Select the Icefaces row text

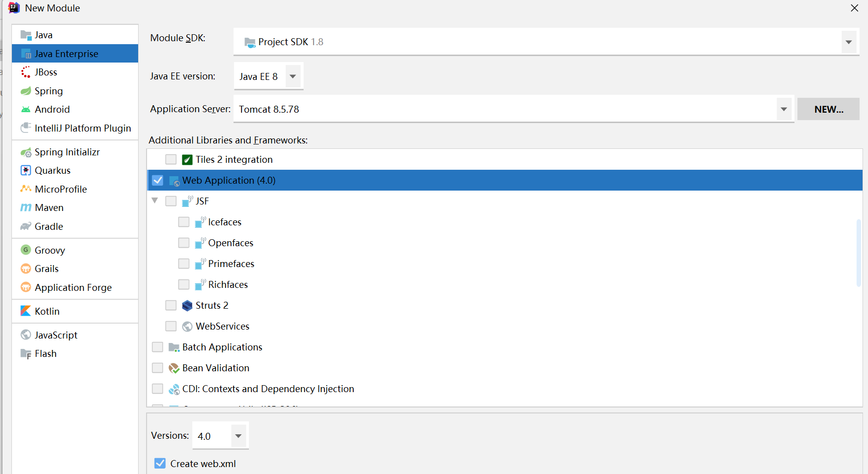tap(225, 222)
